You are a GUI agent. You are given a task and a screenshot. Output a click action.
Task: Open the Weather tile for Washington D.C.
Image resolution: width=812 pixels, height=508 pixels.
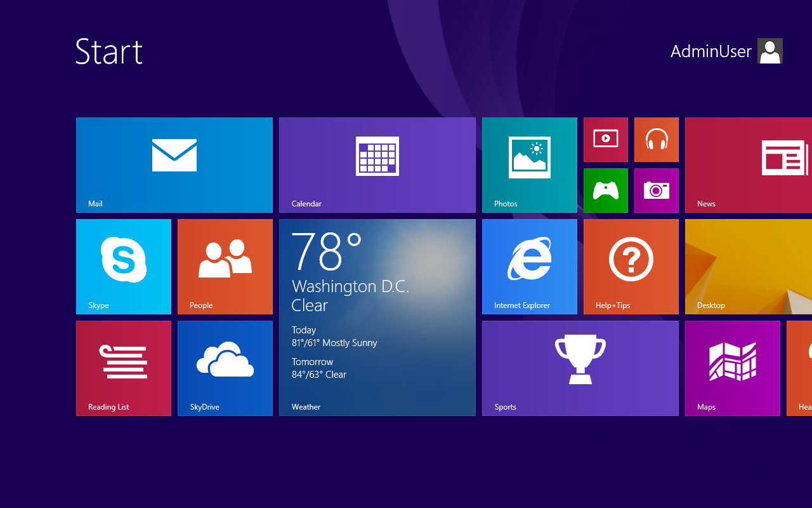coord(377,317)
